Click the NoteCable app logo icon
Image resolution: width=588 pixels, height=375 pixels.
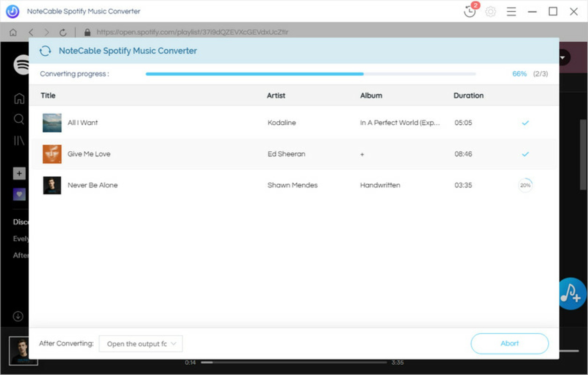(x=13, y=11)
